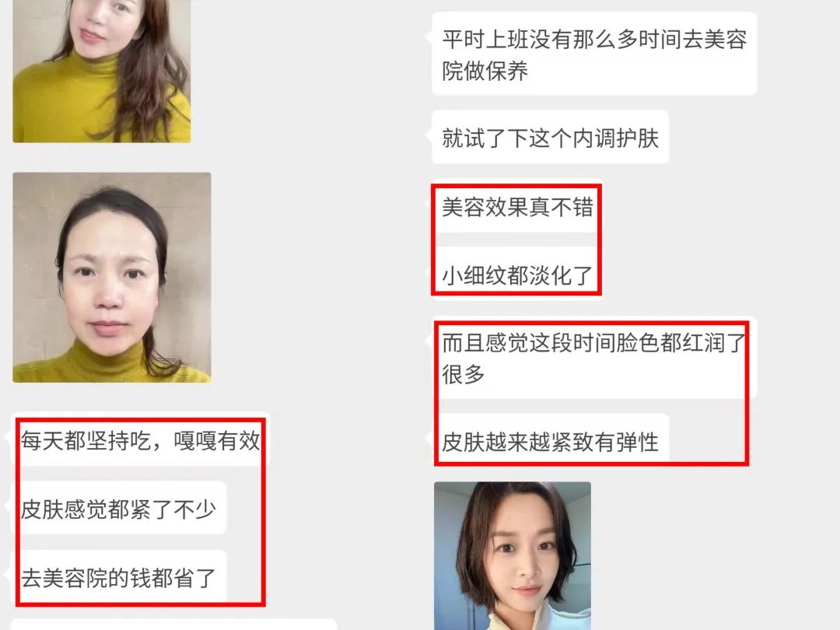Select the message starting with 而且感觉这段时间
The height and width of the screenshot is (630, 840).
[x=594, y=357]
